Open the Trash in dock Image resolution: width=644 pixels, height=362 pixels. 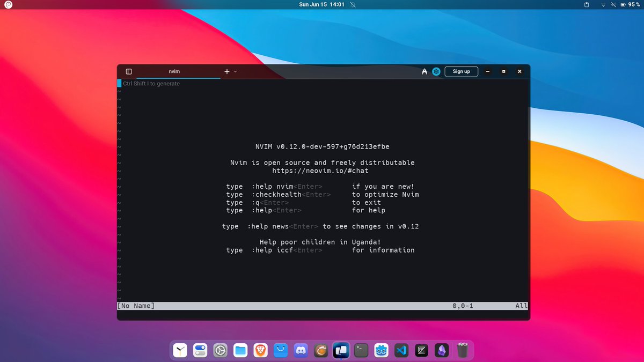coord(462,350)
